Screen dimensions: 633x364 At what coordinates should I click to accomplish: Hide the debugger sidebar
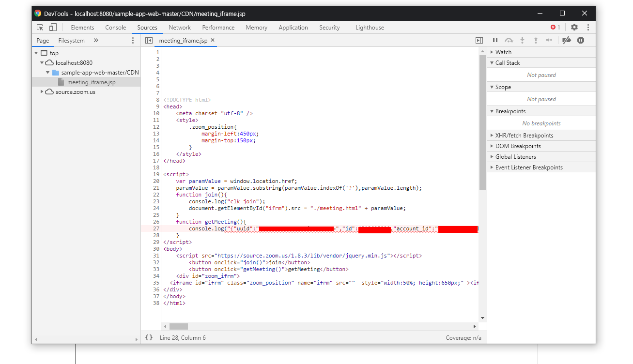479,41
